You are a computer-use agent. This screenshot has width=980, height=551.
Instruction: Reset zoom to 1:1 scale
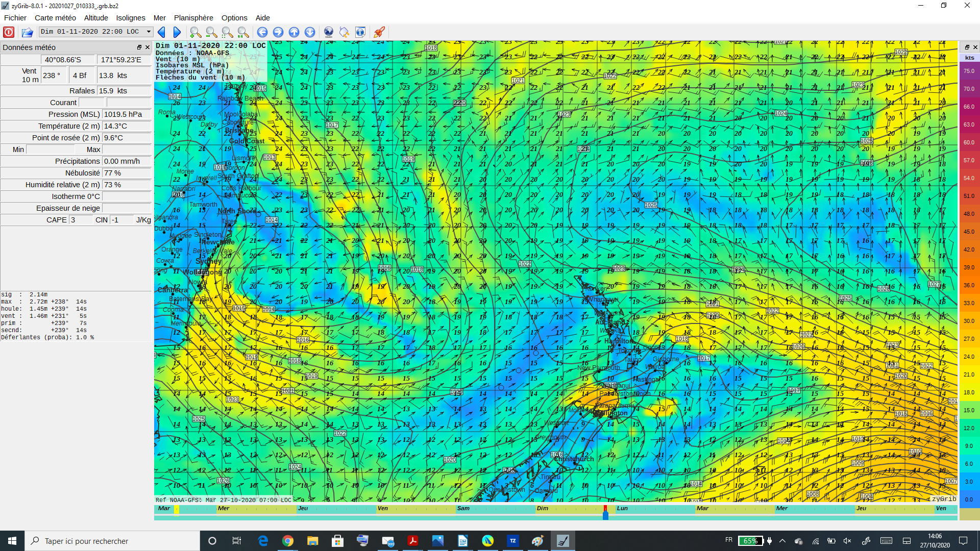pyautogui.click(x=243, y=32)
